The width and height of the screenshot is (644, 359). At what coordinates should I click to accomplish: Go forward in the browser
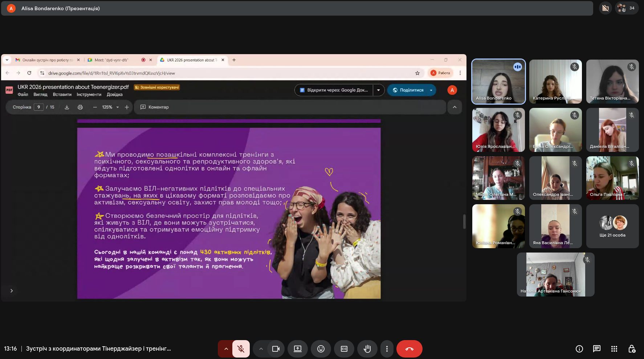[19, 73]
